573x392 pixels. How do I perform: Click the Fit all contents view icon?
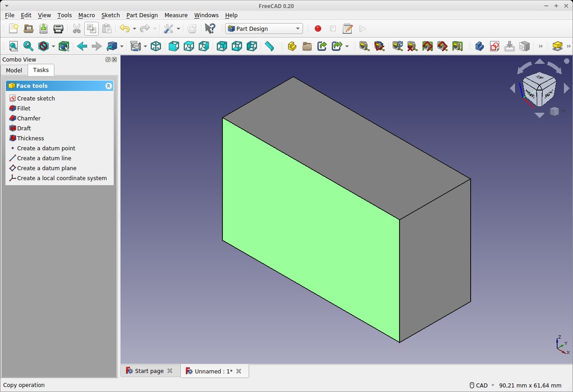click(x=14, y=46)
